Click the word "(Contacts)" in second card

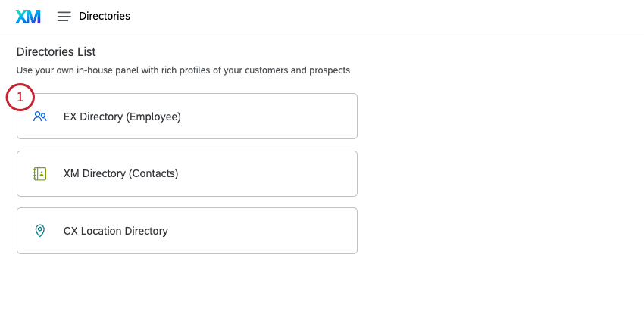[x=153, y=173]
